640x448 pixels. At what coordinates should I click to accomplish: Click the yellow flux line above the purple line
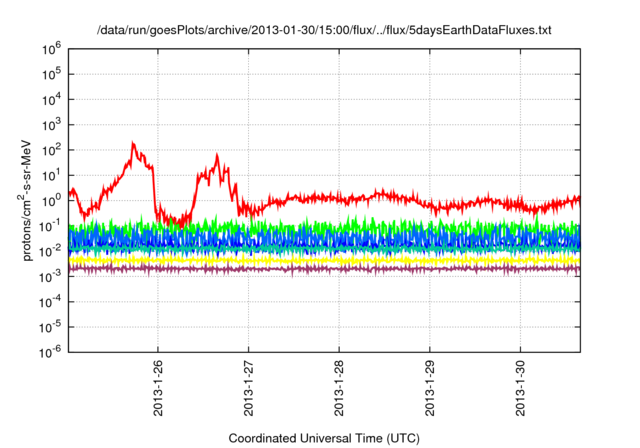pyautogui.click(x=324, y=259)
